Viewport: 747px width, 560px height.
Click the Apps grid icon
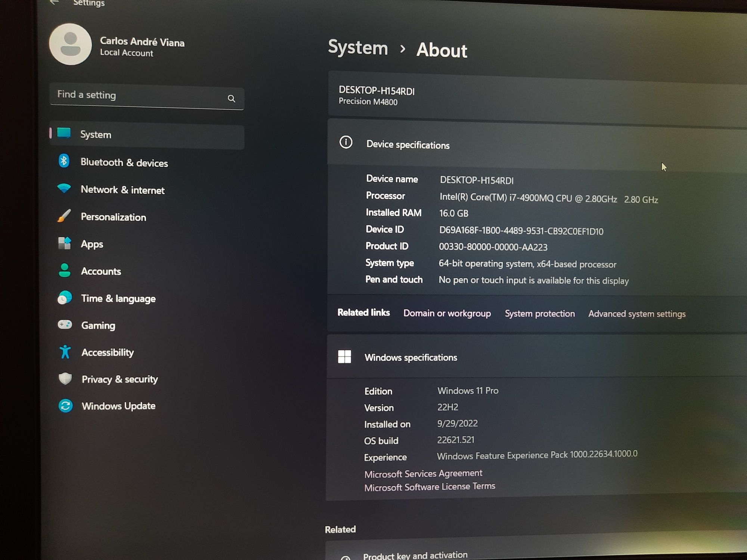[x=65, y=243]
